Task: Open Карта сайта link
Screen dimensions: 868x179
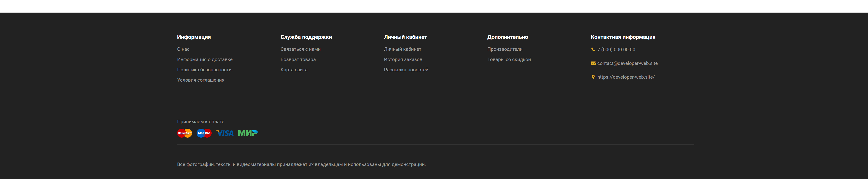Action: [x=294, y=70]
